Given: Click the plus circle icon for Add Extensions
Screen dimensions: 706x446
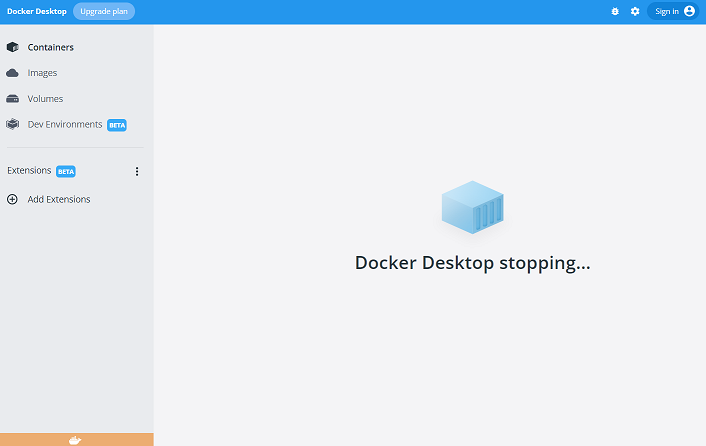Looking at the screenshot, I should click(12, 199).
